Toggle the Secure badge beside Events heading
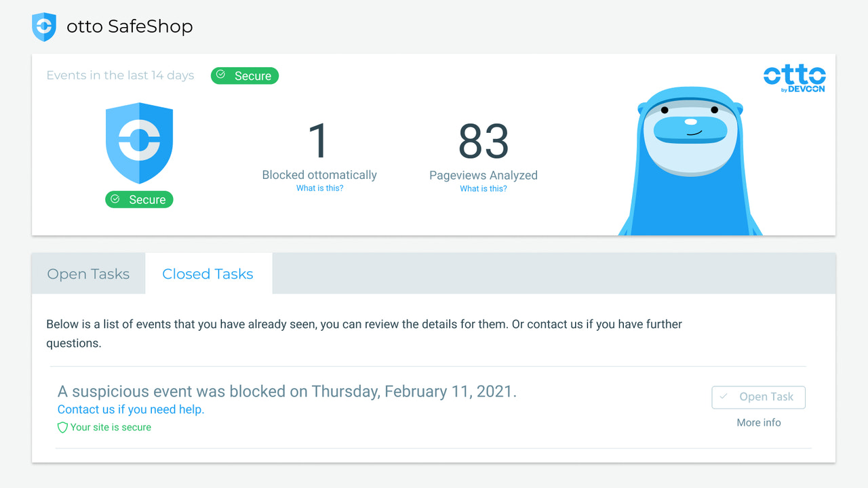Image resolution: width=868 pixels, height=488 pixels. [244, 75]
